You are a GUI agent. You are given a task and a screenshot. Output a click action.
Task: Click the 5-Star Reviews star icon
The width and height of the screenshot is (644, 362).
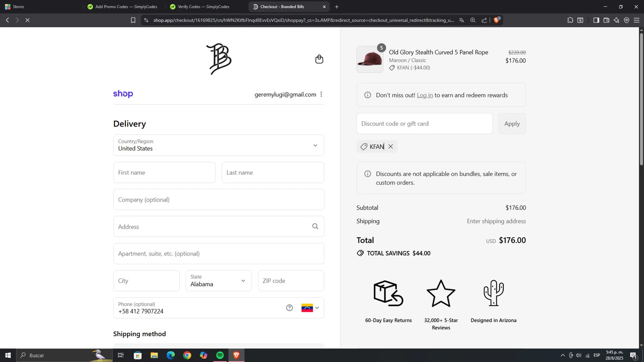[441, 293]
